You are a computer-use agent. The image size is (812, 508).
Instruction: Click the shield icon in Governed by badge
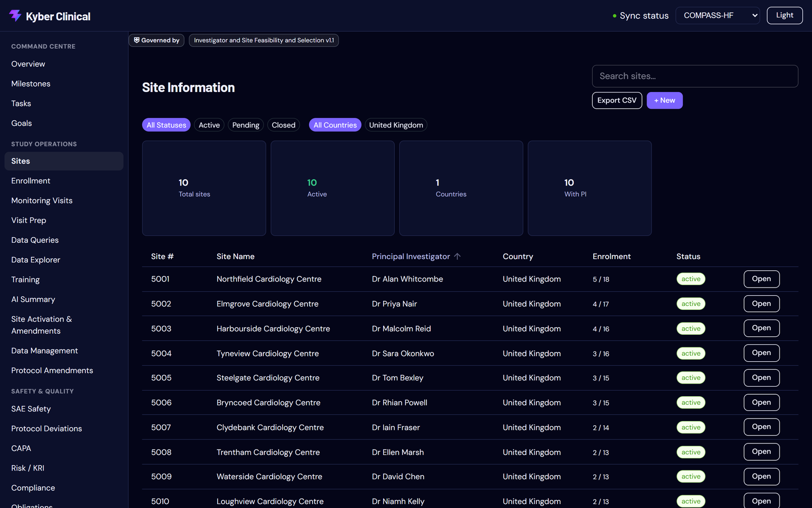coord(137,40)
